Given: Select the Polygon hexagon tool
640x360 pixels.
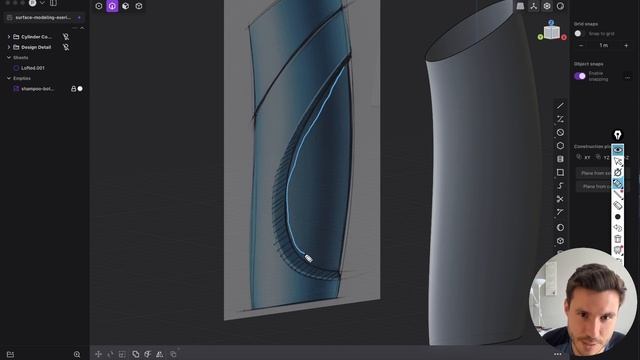Looking at the screenshot, I should point(560,146).
